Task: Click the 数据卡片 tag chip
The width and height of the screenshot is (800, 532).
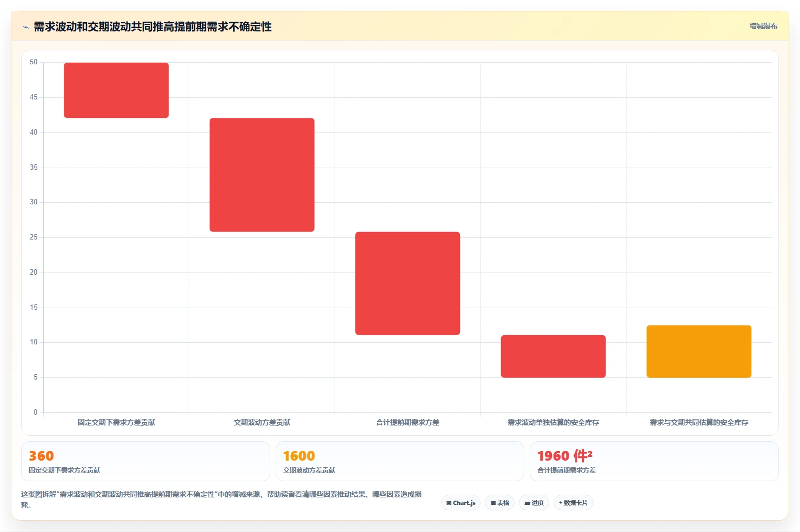Action: click(573, 503)
